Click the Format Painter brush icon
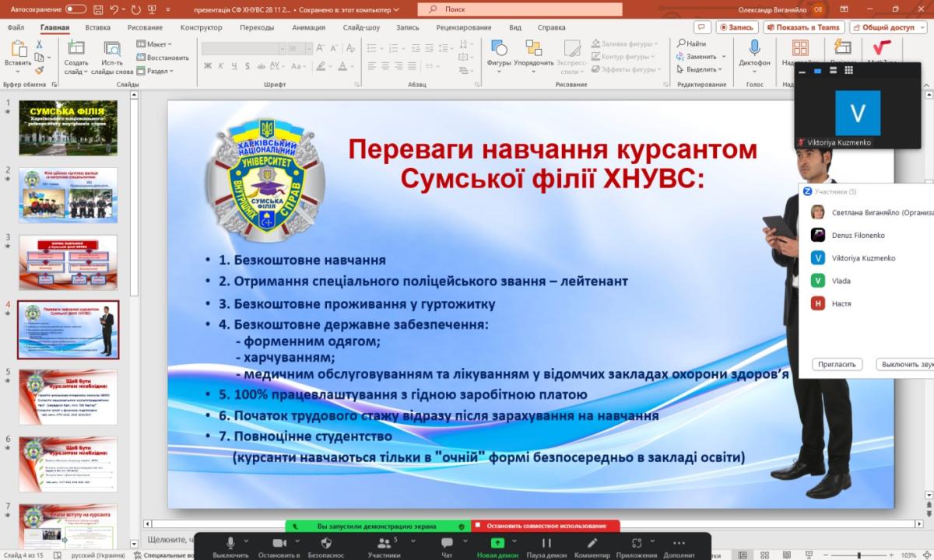 coord(39,70)
